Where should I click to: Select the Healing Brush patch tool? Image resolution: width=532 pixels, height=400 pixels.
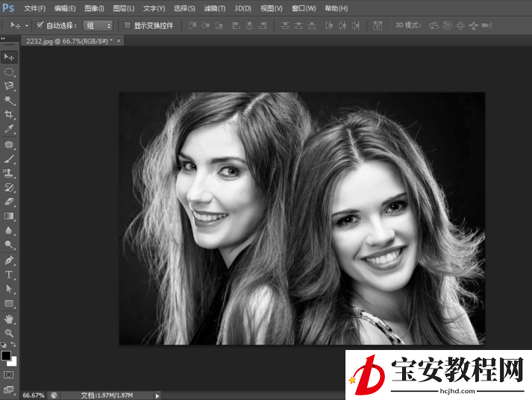coord(9,145)
